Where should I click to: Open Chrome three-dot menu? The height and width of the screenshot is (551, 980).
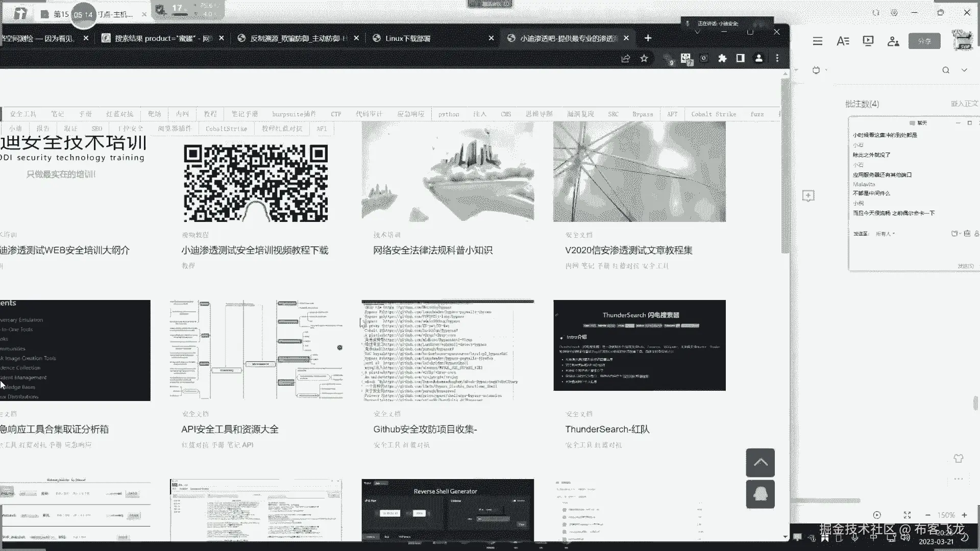777,59
